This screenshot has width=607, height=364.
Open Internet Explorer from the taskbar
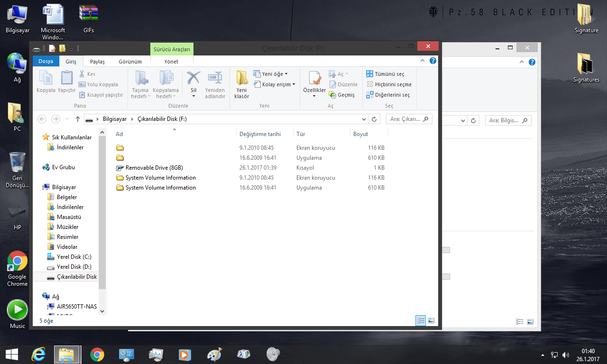coord(38,355)
